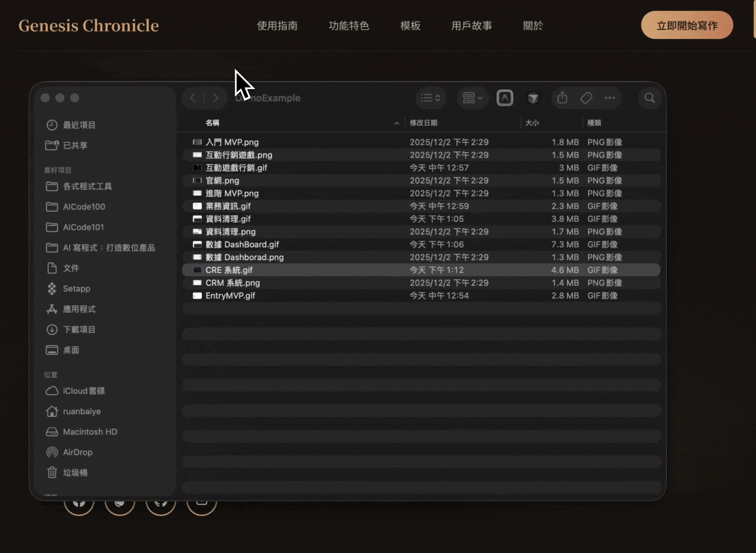Click the Genesis Chronicle logo link
Viewport: 756px width, 553px height.
(89, 26)
